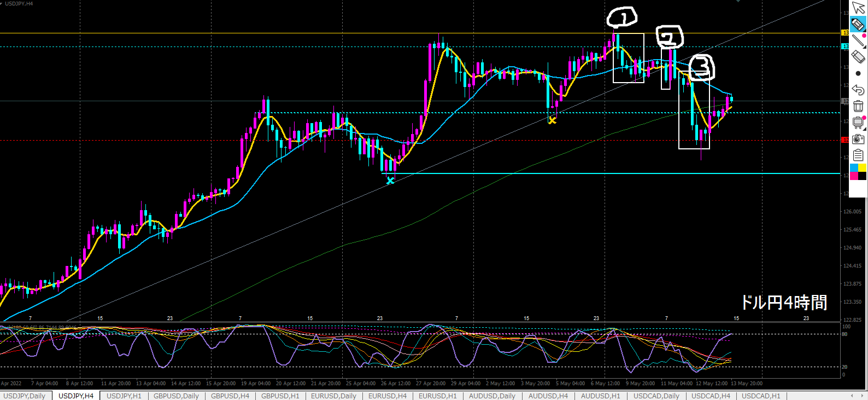Image resolution: width=868 pixels, height=400 pixels.
Task: Open the EURUSD,H4 chart tab
Action: pyautogui.click(x=388, y=396)
